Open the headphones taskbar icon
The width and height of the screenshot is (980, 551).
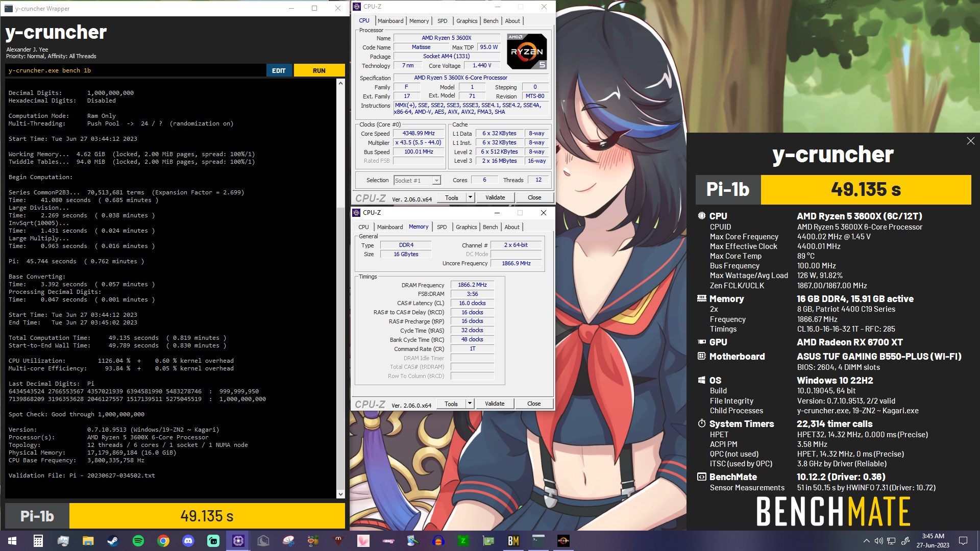click(x=438, y=541)
